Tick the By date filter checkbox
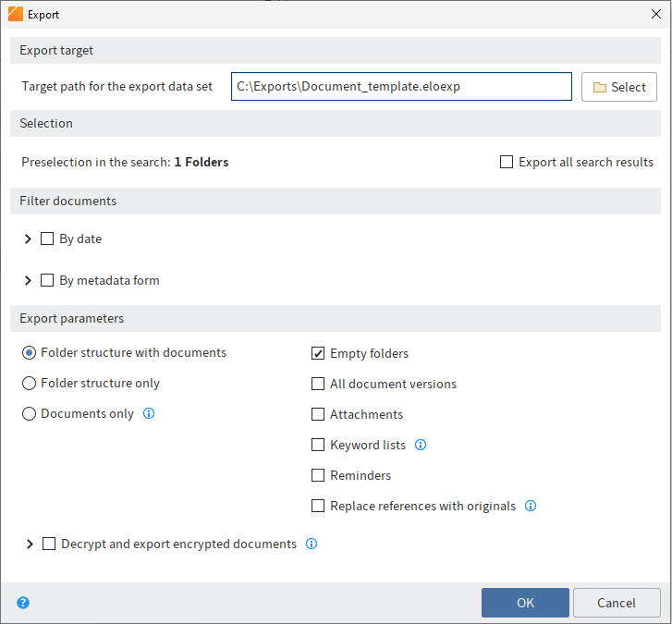 point(47,239)
